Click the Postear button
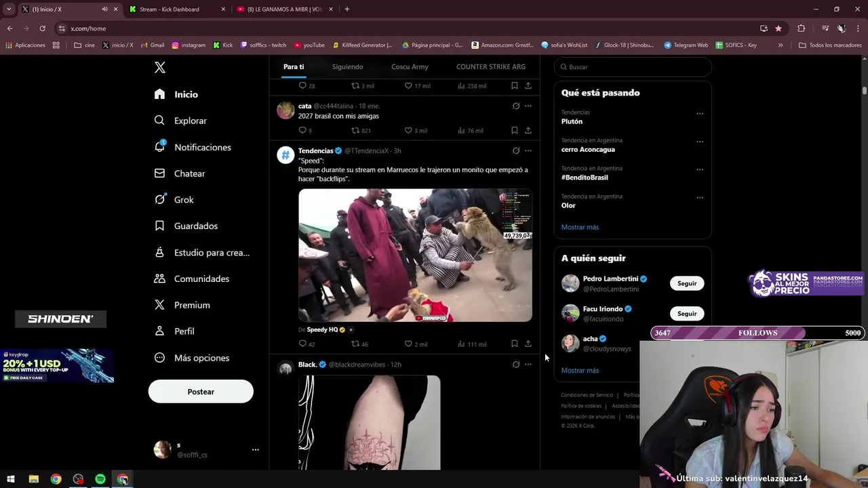The height and width of the screenshot is (488, 868). click(201, 392)
